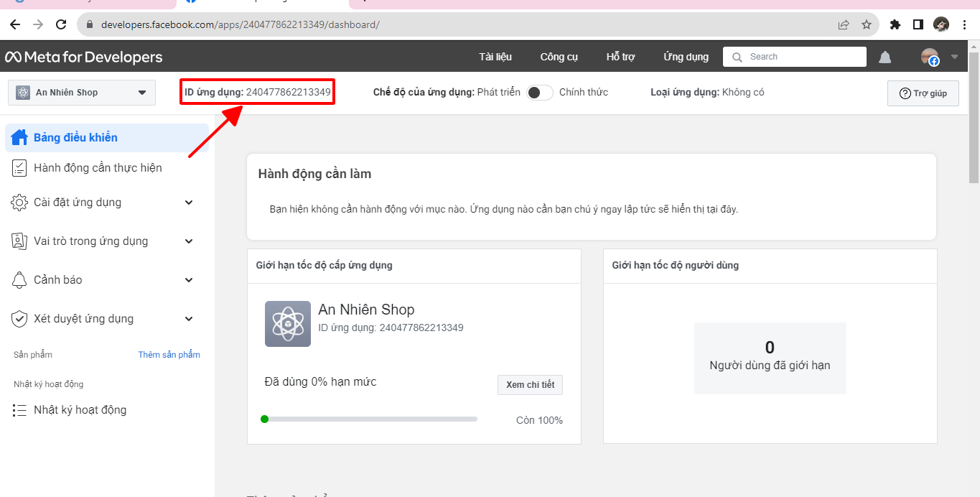Expand the Vai trò trong ứng dụng section

(x=189, y=241)
